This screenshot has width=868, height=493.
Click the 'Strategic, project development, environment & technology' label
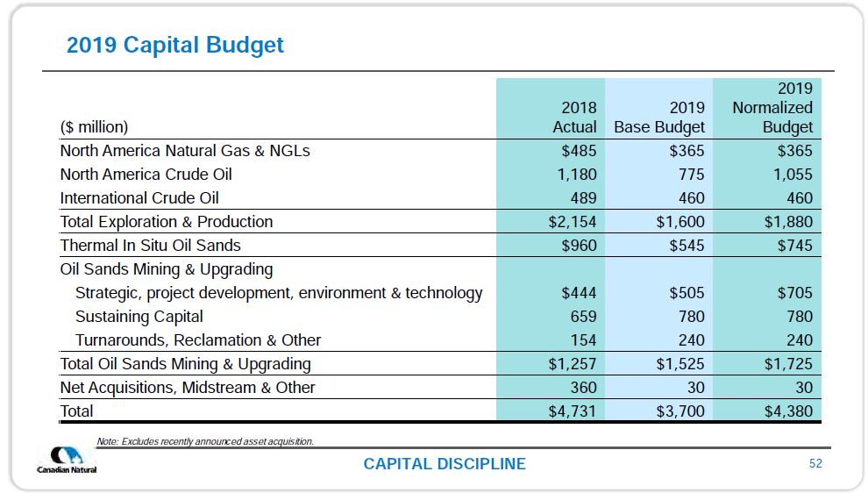(x=279, y=293)
